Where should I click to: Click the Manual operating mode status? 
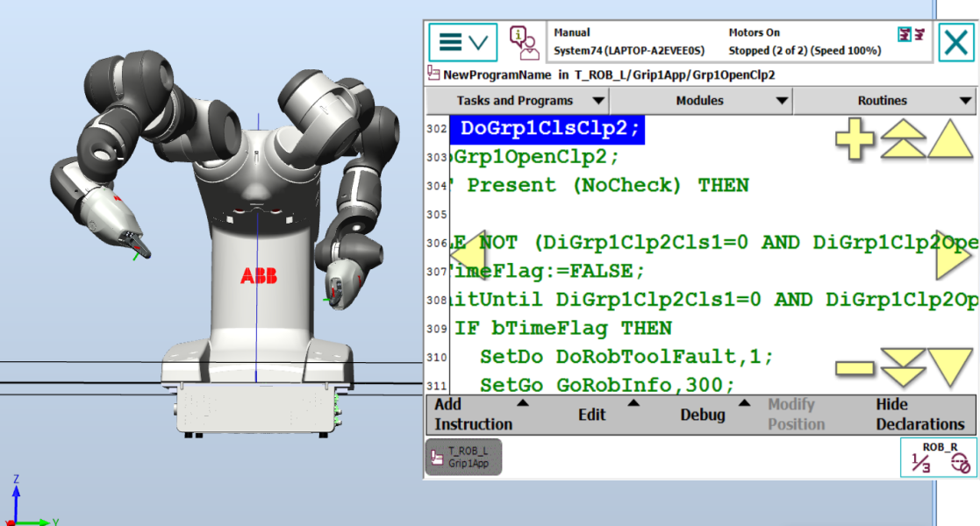tap(572, 32)
